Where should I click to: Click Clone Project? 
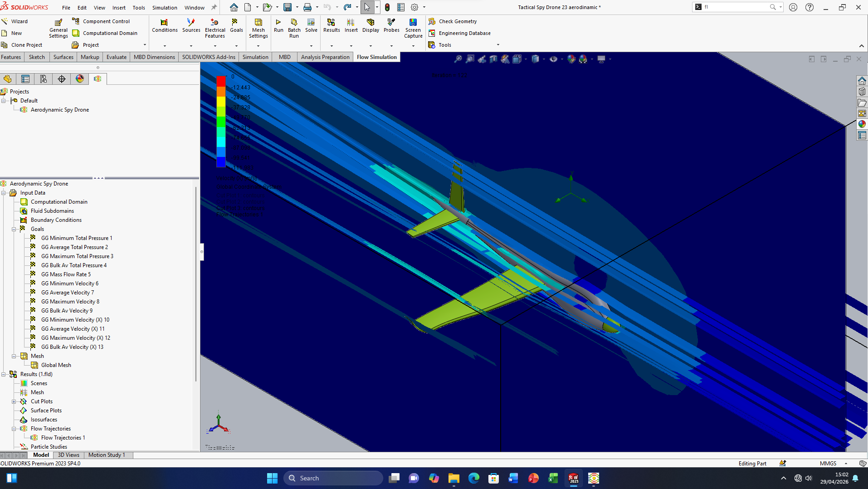[x=22, y=45]
